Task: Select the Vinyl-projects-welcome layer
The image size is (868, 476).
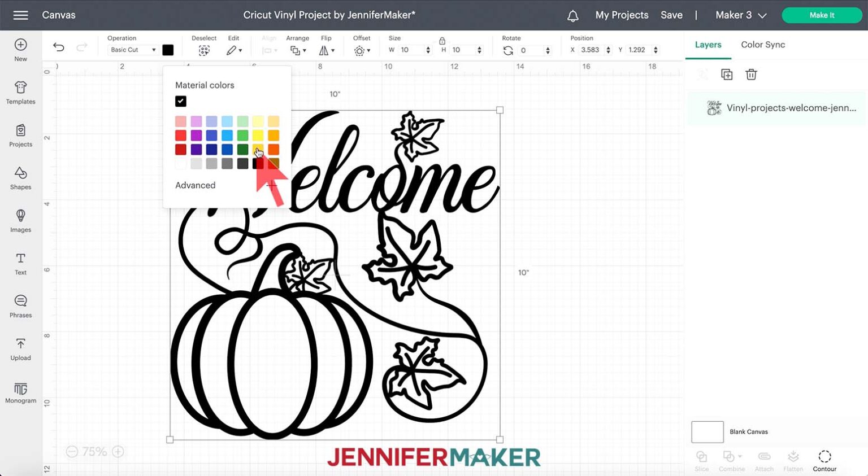Action: (x=776, y=108)
